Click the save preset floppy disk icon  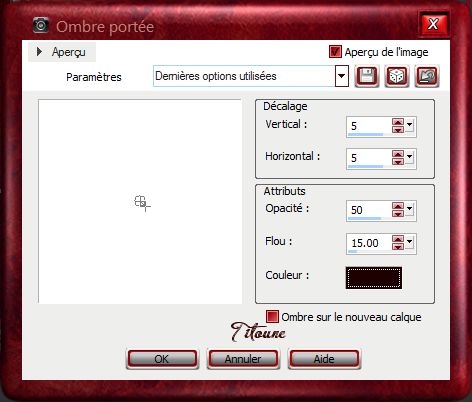click(x=367, y=76)
